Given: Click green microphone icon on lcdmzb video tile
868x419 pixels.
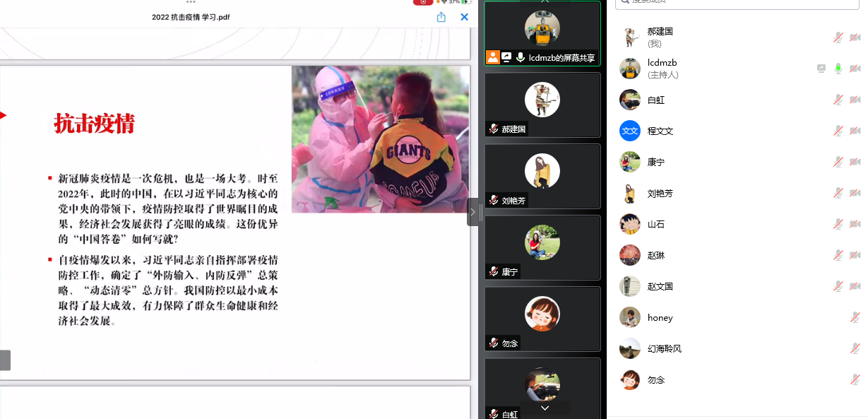Looking at the screenshot, I should 521,57.
